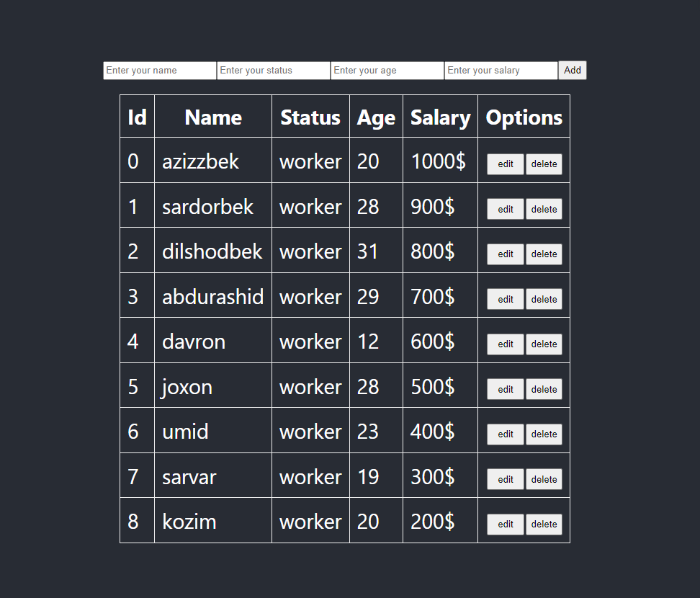Edit sardorbek's record
The image size is (700, 598).
point(506,209)
